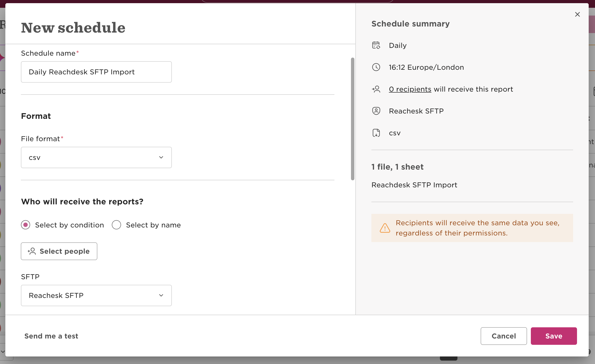
Task: Click the Daily calendar icon in summary
Action: (x=376, y=45)
